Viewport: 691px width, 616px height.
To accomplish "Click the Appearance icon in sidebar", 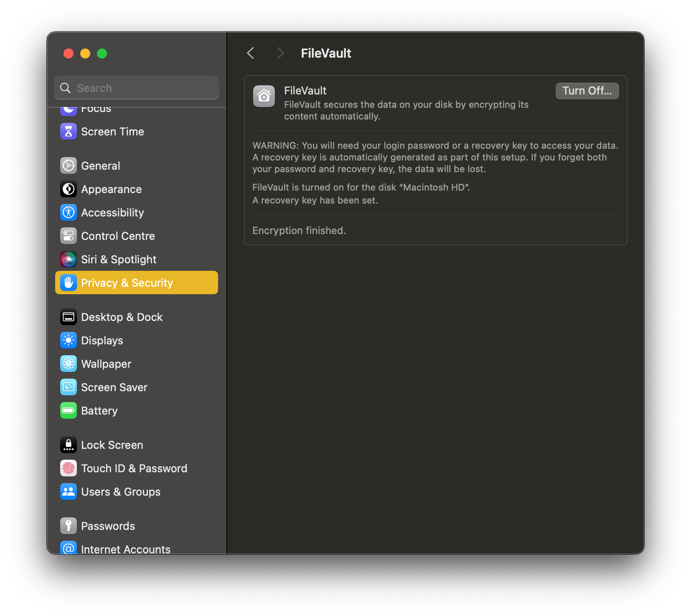I will (x=69, y=189).
